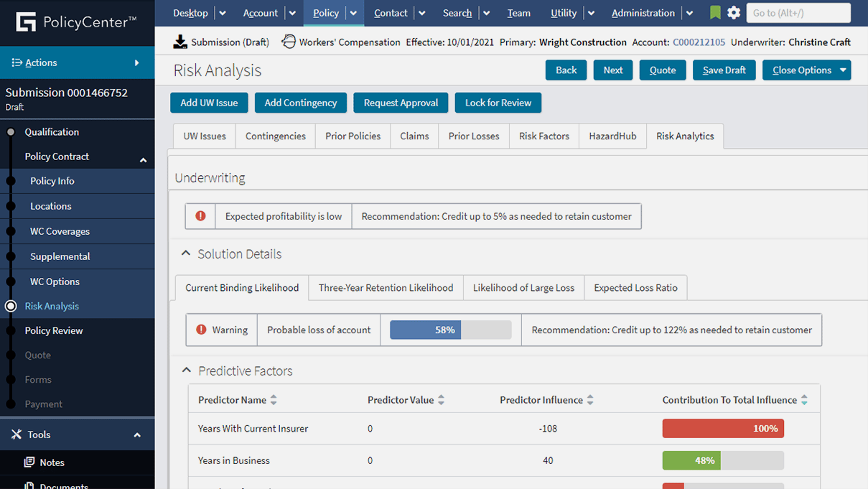
Task: Click the Workers' Compensation line-of-business icon
Action: (x=288, y=42)
